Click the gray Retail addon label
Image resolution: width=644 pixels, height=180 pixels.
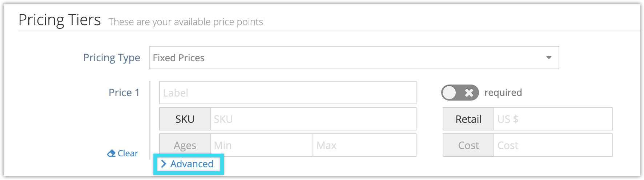click(468, 119)
